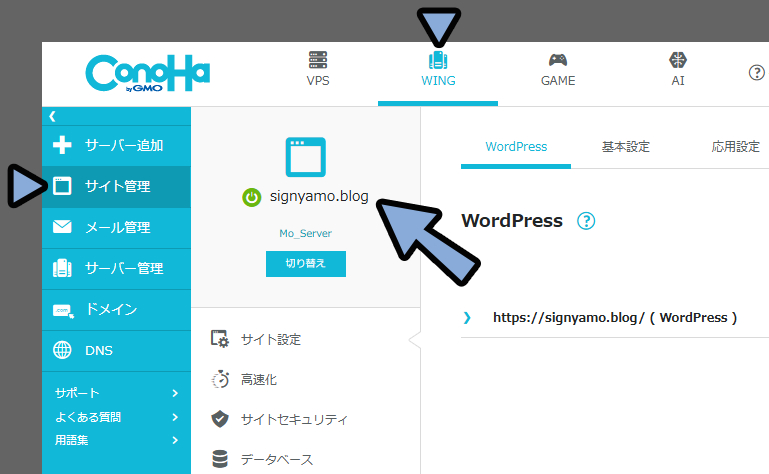Click the サイト設定 gear window icon
The image size is (769, 474).
coord(220,339)
